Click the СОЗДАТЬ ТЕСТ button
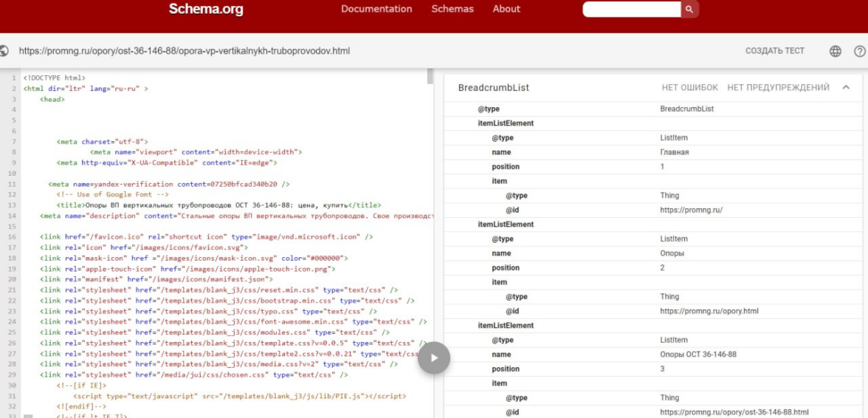 click(774, 51)
